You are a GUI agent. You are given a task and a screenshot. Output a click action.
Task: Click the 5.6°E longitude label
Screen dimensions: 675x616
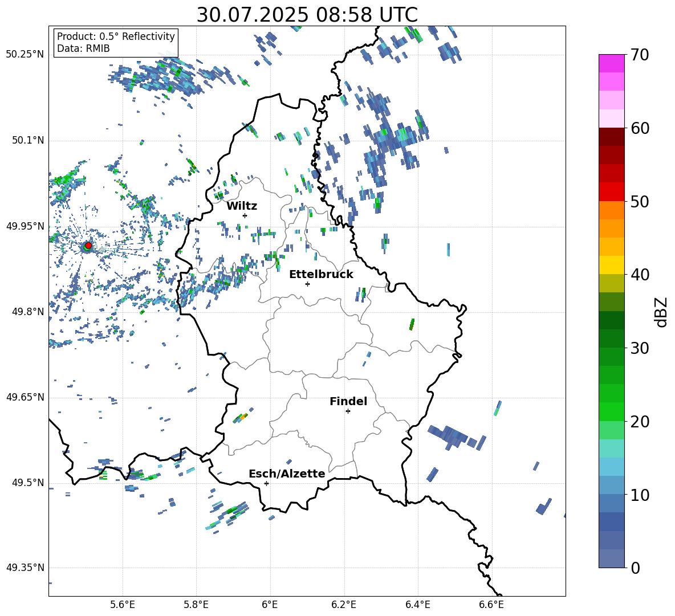[x=123, y=605]
